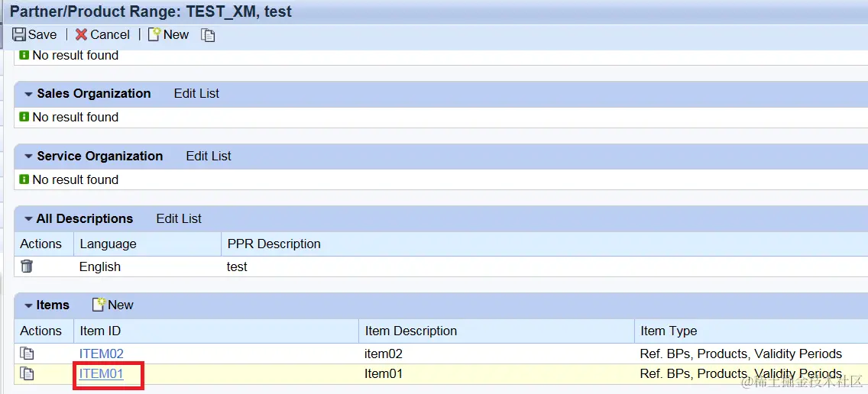Click the 'test' PPR description cell
868x394 pixels.
(237, 266)
